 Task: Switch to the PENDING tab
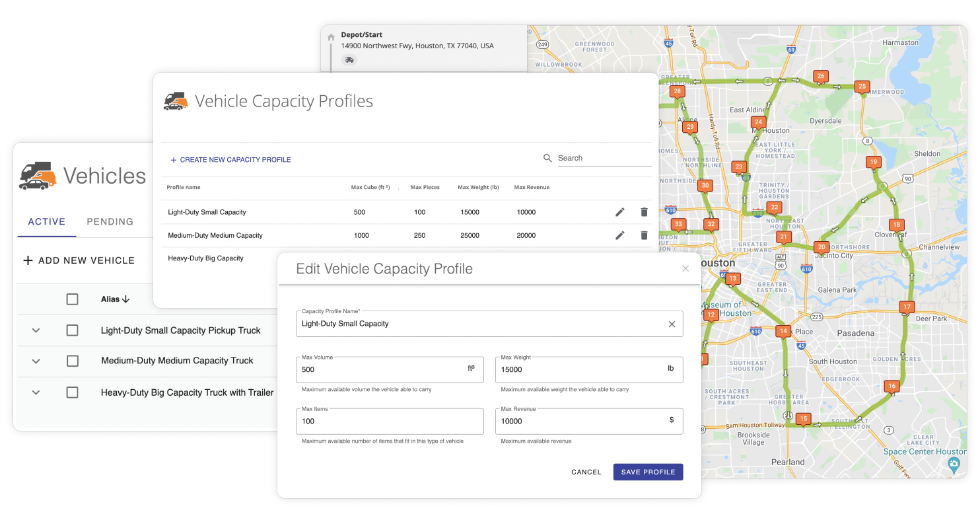coord(110,221)
